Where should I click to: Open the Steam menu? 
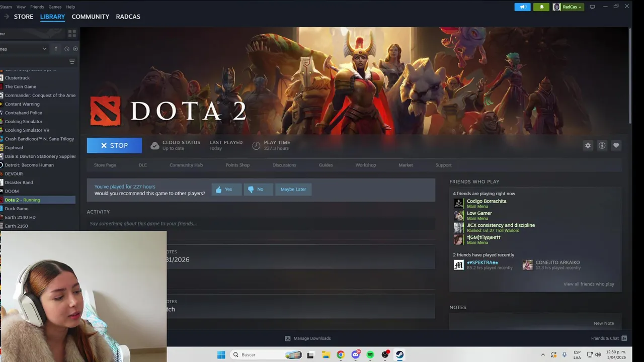(x=6, y=7)
